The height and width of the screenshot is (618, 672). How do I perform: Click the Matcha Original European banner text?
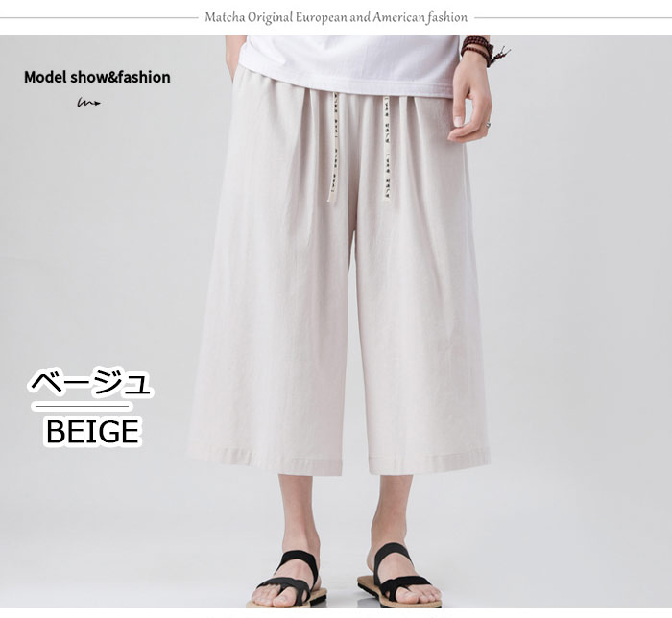pyautogui.click(x=336, y=17)
